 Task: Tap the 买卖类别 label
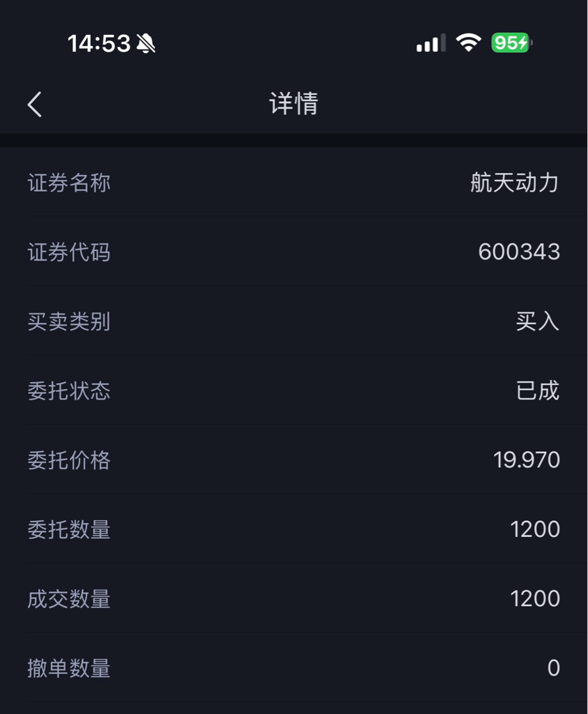(x=69, y=321)
